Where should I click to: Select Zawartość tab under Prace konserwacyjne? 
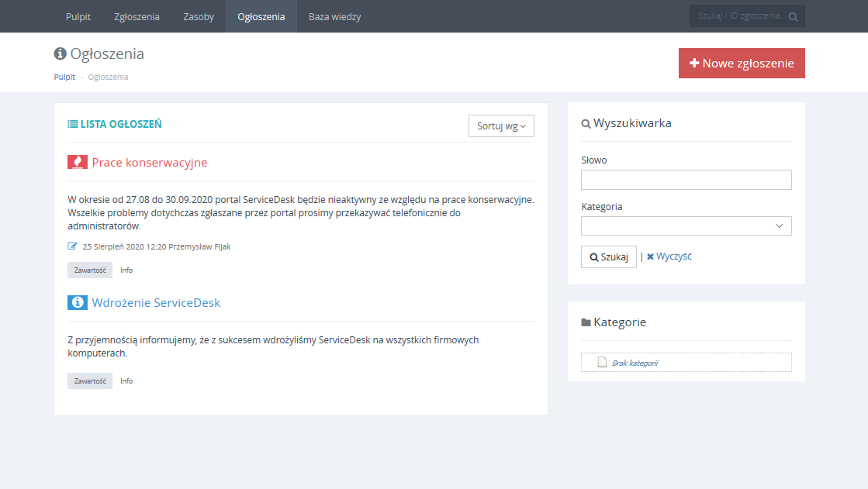(x=90, y=270)
